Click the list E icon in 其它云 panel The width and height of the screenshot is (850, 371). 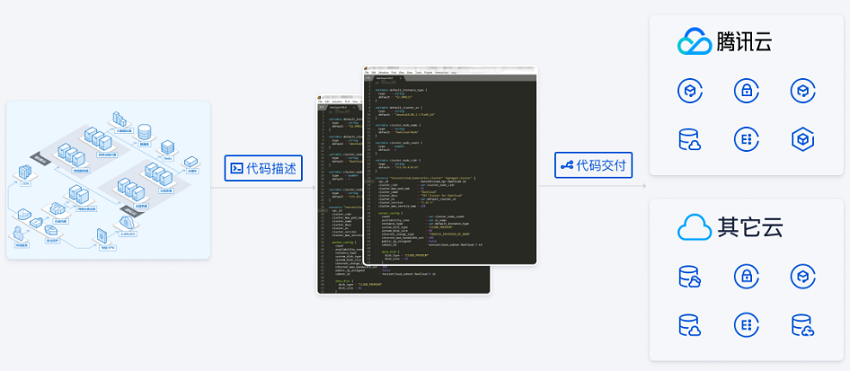pos(746,325)
